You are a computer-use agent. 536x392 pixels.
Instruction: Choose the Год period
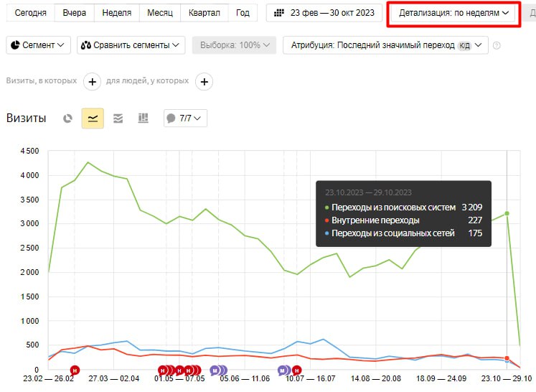[x=243, y=13]
